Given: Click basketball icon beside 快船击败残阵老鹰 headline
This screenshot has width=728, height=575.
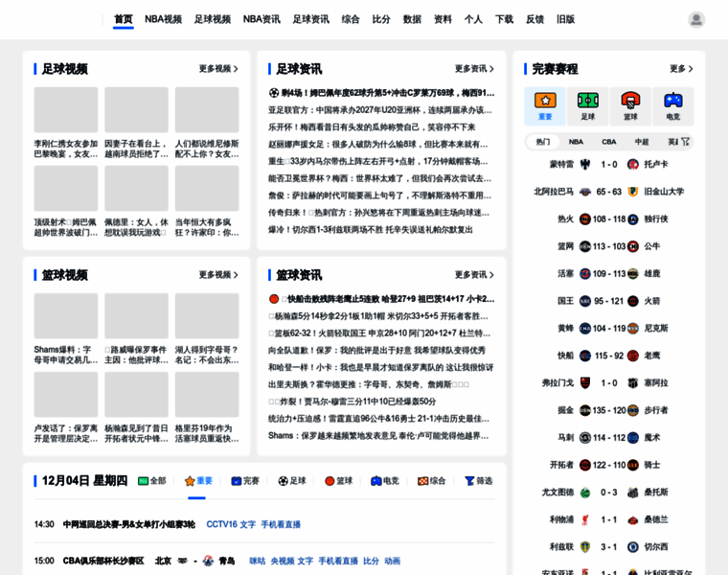Looking at the screenshot, I should 274,299.
